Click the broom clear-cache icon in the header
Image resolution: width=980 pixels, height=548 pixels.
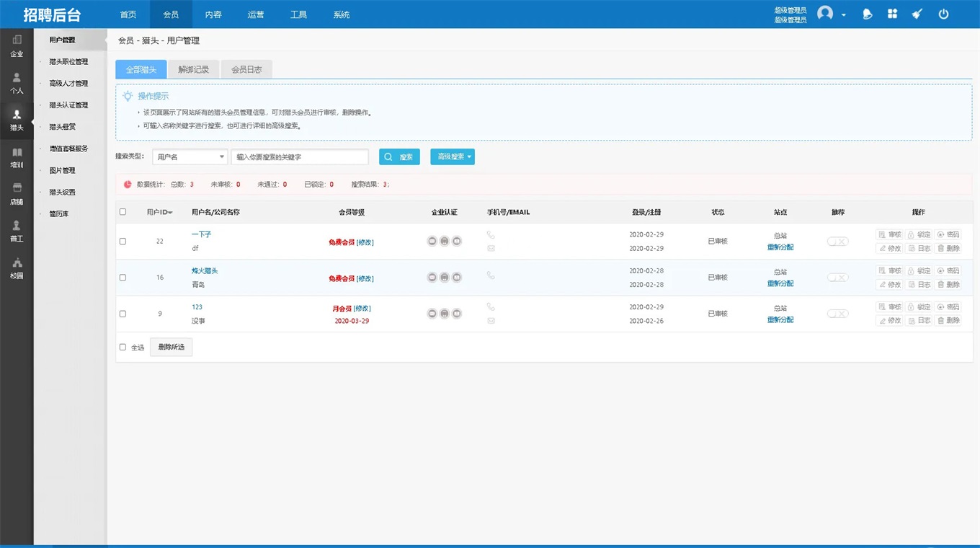coord(917,14)
